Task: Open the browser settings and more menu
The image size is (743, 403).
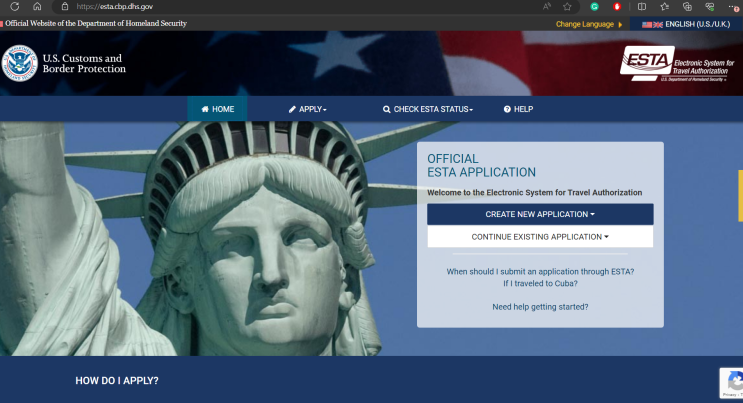Action: (x=734, y=7)
